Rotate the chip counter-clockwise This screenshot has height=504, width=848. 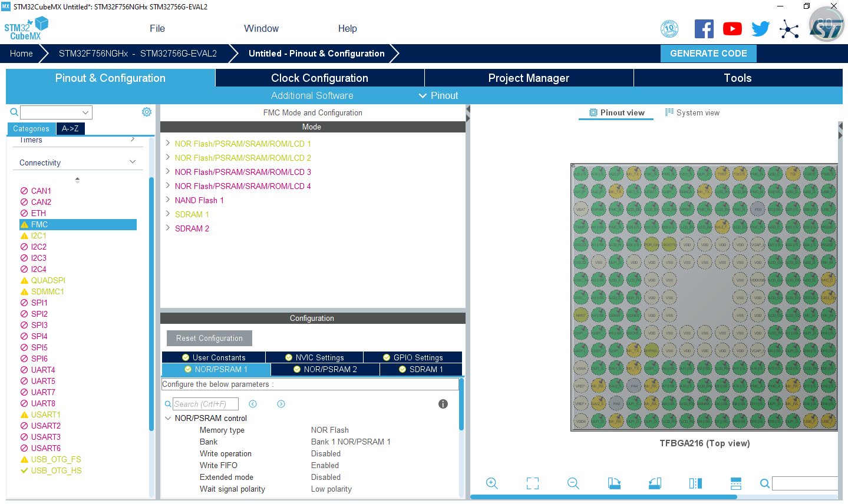pos(655,483)
